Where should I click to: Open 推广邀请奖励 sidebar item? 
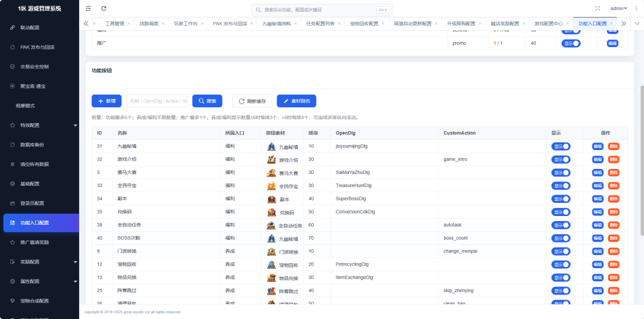40,242
